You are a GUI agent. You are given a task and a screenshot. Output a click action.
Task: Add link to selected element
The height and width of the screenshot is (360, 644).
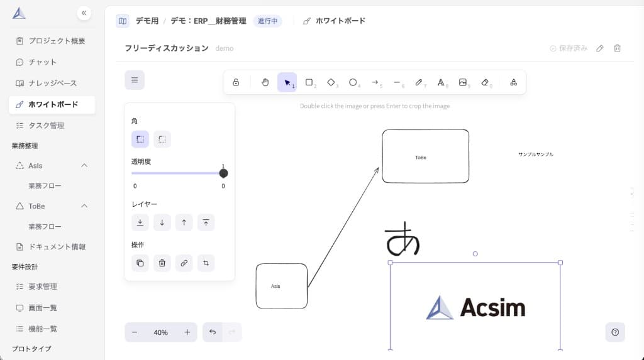tap(184, 263)
